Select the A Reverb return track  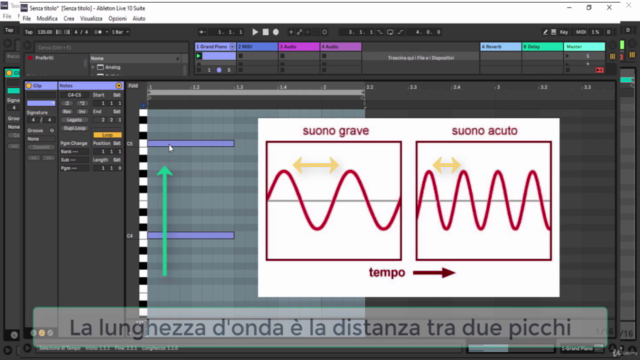pyautogui.click(x=500, y=47)
